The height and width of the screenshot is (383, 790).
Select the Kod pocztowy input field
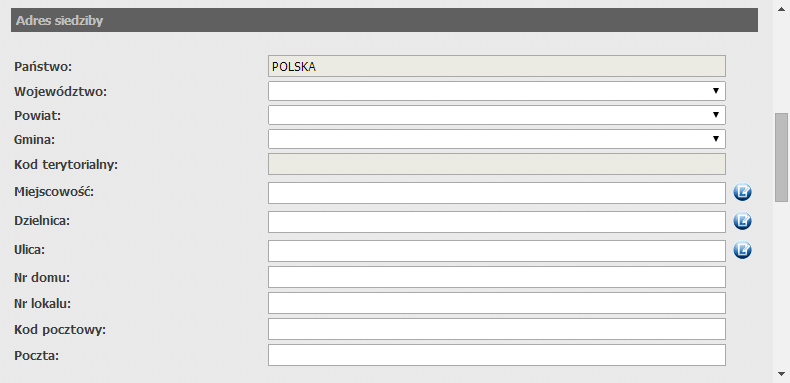[x=497, y=329]
